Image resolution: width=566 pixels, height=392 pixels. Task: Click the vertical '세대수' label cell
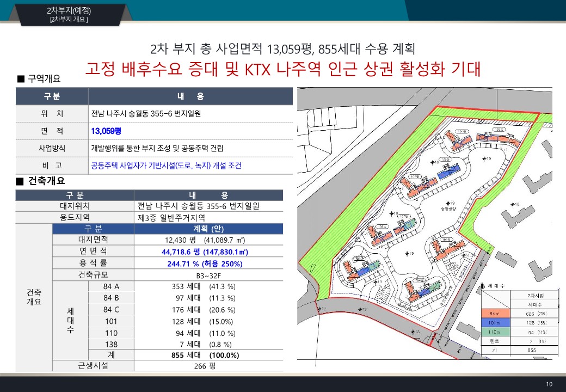(70, 320)
